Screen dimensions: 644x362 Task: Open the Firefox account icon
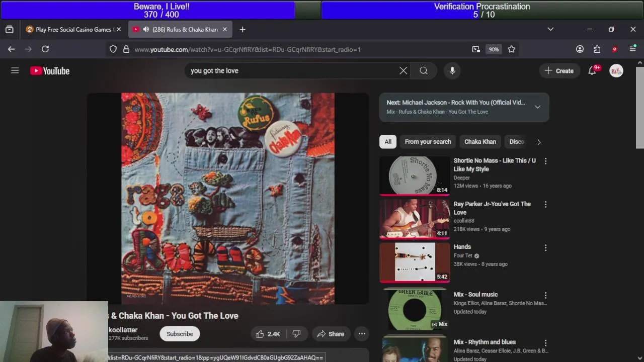point(580,49)
